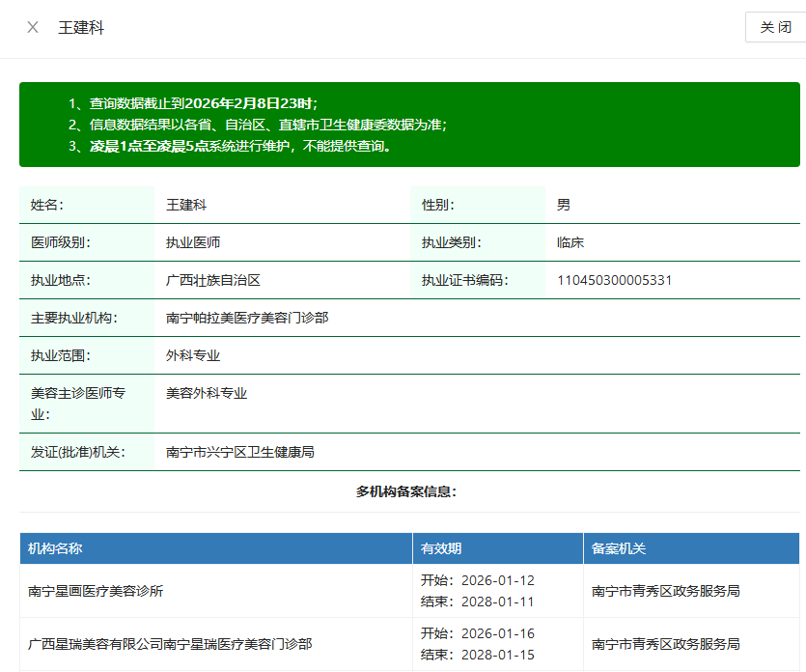
Task: Select the 广西星瑞美容有限公司南宁星瑞医疗美容门诊部 row
Action: coord(170,644)
